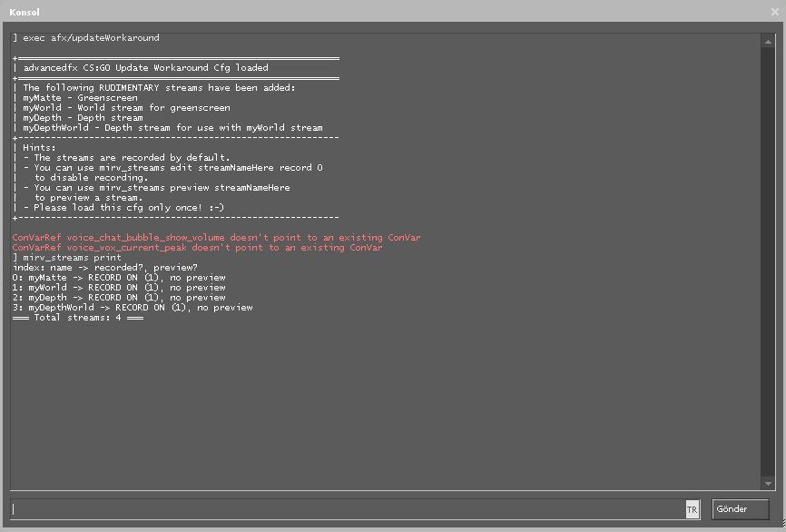
Task: Click 'Please load this cfg only once!'
Action: coord(129,208)
